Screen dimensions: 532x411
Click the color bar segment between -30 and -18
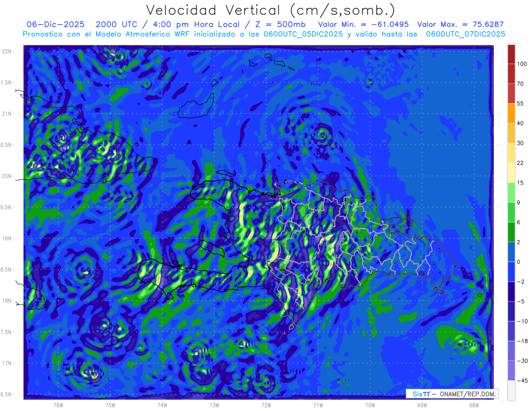[511, 350]
